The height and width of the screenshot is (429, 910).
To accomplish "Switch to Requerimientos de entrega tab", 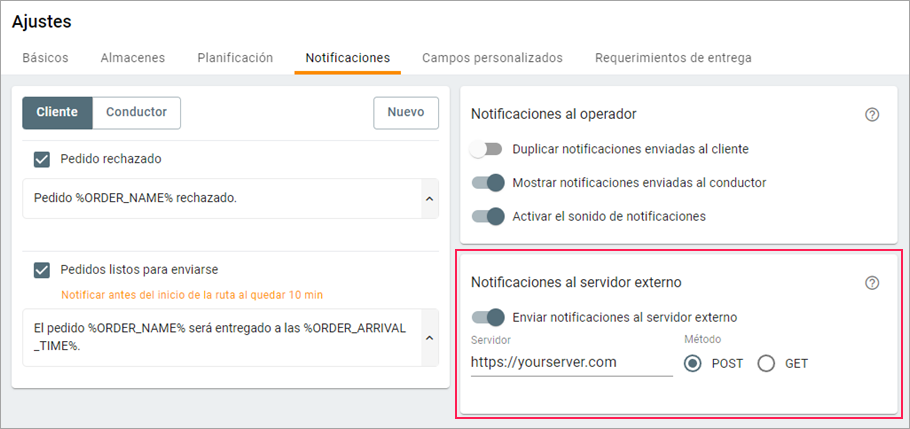I will pos(673,58).
